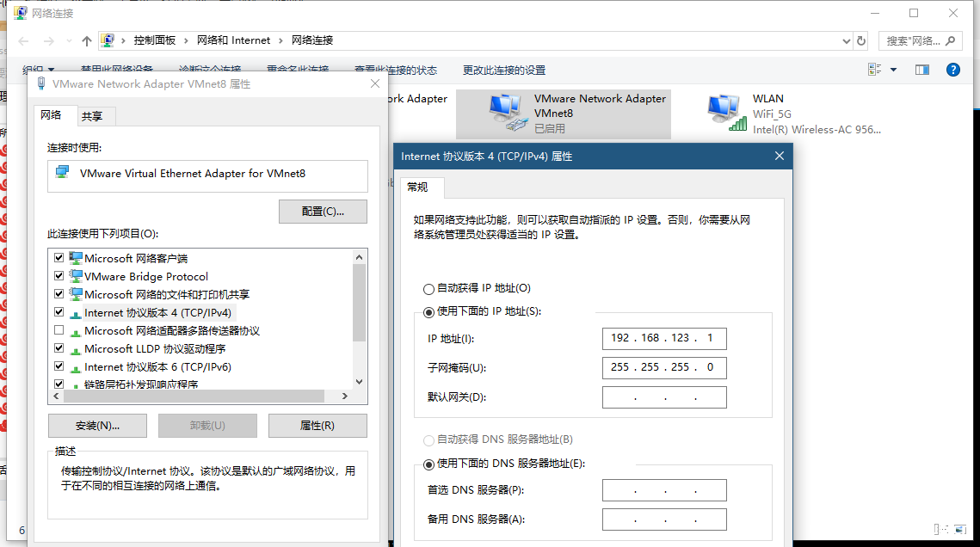Click the back navigation arrow
This screenshot has width=980, height=547.
tap(22, 40)
